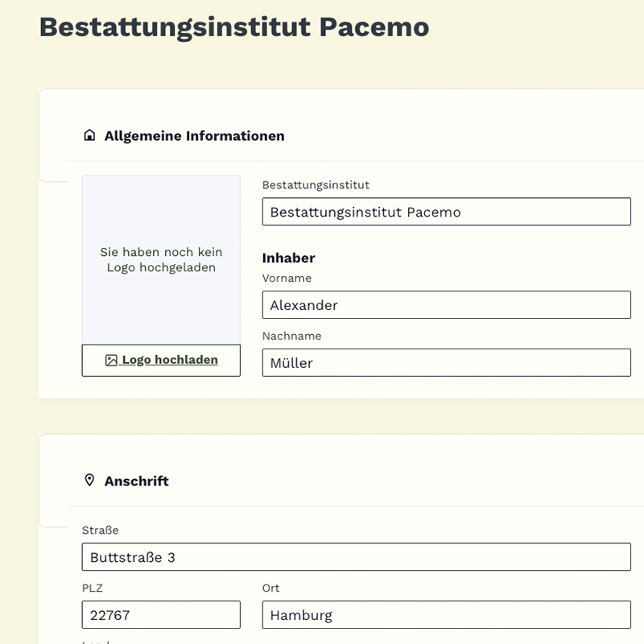644x644 pixels.
Task: Click the Nachname field label
Action: (x=291, y=336)
